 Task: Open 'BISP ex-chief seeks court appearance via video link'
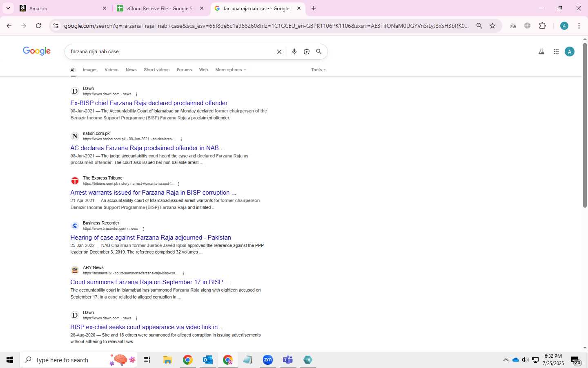[x=147, y=327]
